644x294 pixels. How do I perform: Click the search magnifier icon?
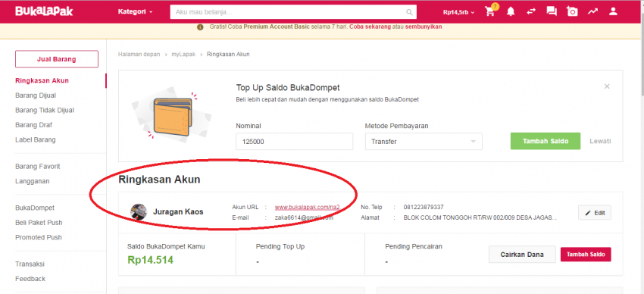coord(409,12)
